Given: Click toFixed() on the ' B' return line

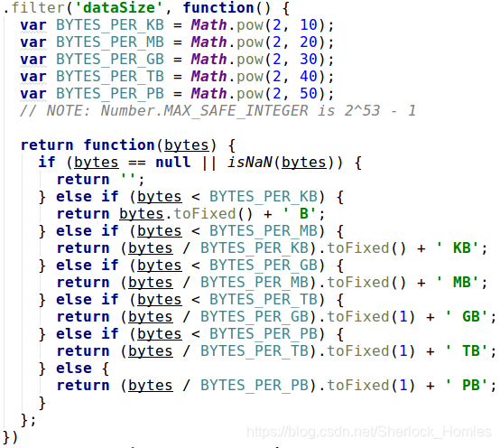Looking at the screenshot, I should [x=213, y=214].
